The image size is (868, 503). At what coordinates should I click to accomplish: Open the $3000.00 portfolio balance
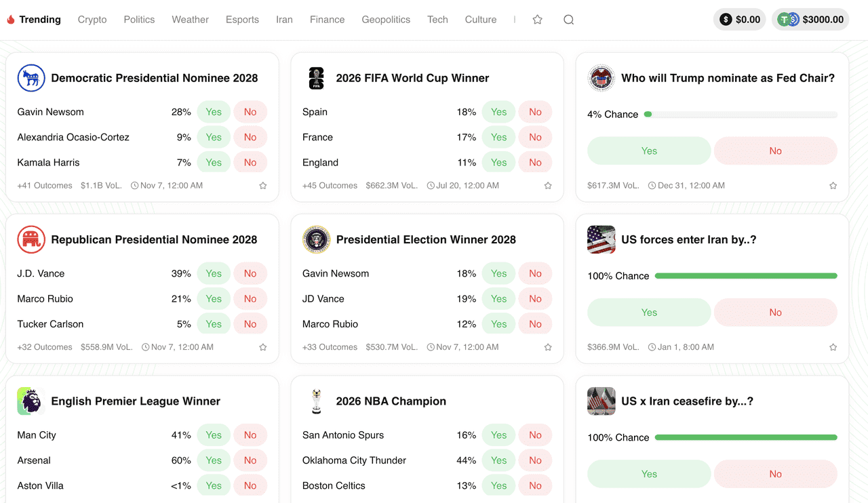[810, 20]
